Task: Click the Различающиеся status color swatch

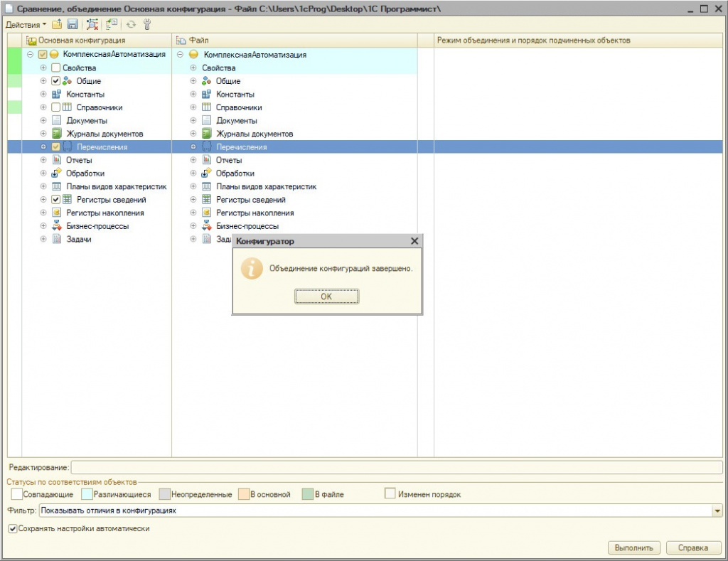Action: (87, 494)
